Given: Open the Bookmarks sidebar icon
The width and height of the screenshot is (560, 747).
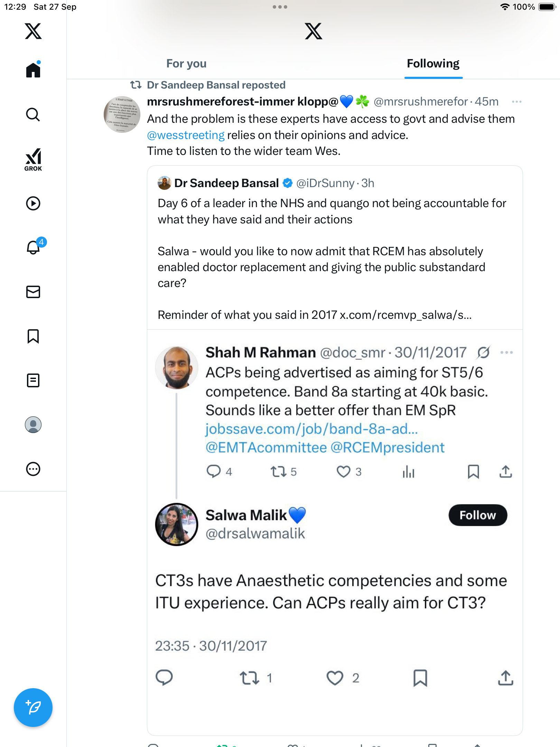Looking at the screenshot, I should (33, 336).
